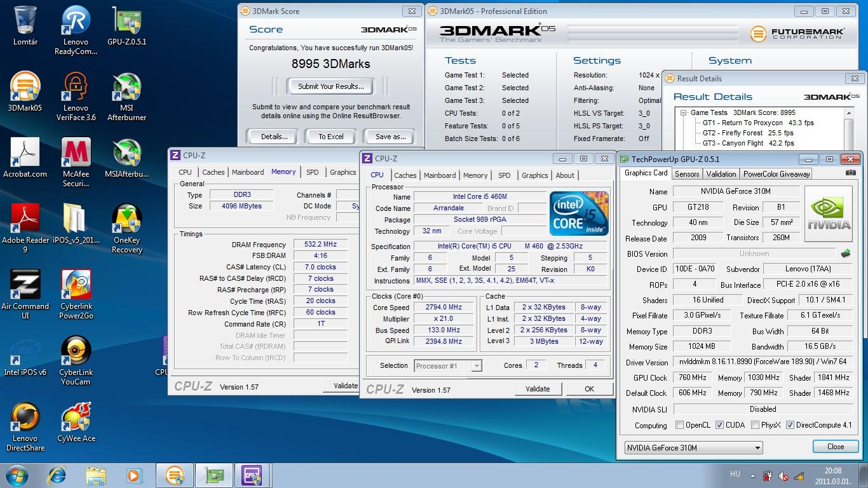Open the iPOS_v5_201... folder icon
Screen dimensions: 868x488
[76, 224]
